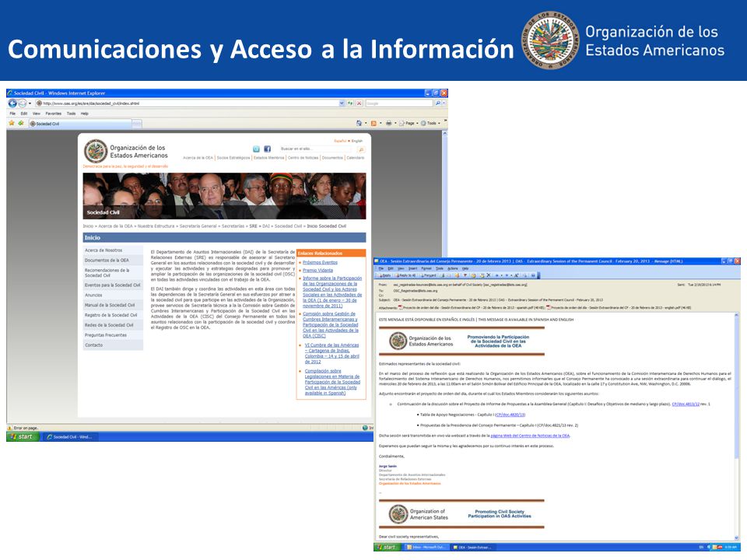The width and height of the screenshot is (747, 560).
Task: Open the Twitter icon on OAS page
Action: coord(256,149)
